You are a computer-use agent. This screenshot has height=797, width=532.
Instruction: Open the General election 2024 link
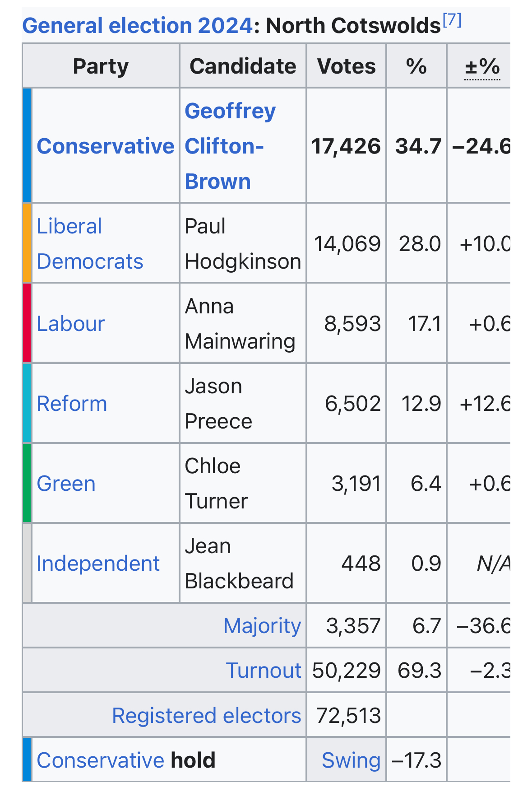pyautogui.click(x=137, y=26)
